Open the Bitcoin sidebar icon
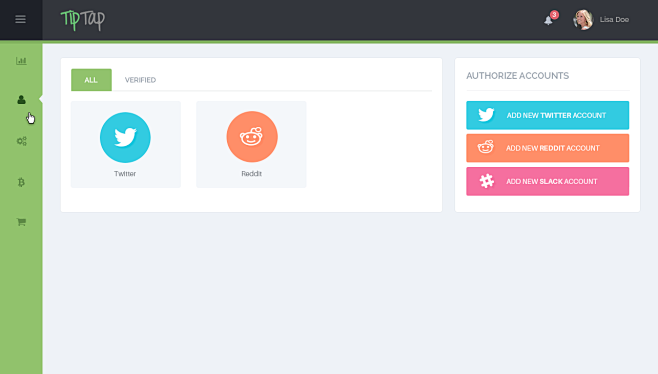 pos(21,182)
